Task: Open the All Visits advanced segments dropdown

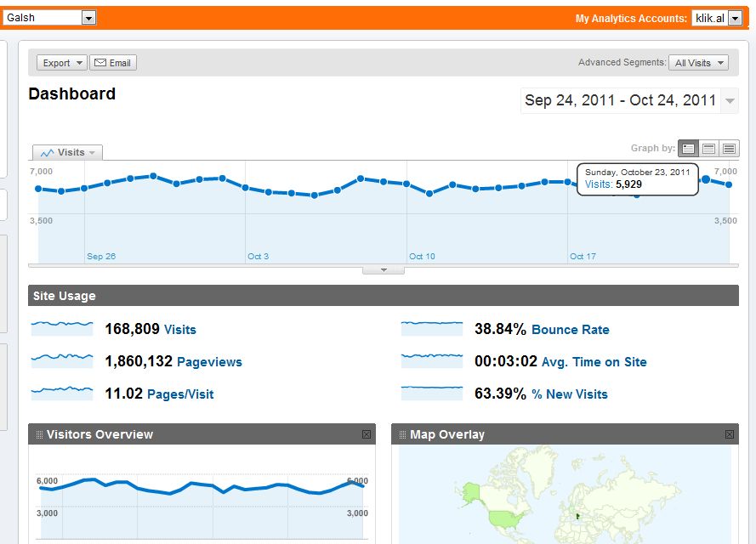Action: click(x=698, y=63)
